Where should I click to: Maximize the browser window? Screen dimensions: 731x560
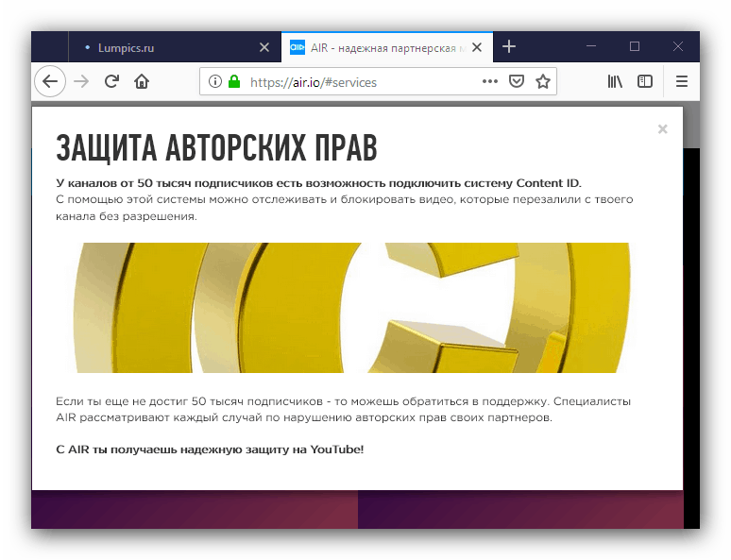[x=635, y=46]
